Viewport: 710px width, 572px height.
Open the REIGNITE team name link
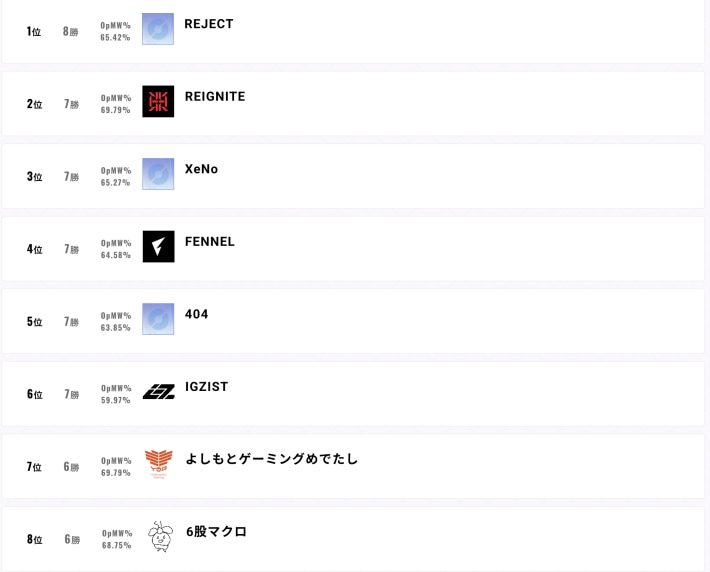pos(215,97)
